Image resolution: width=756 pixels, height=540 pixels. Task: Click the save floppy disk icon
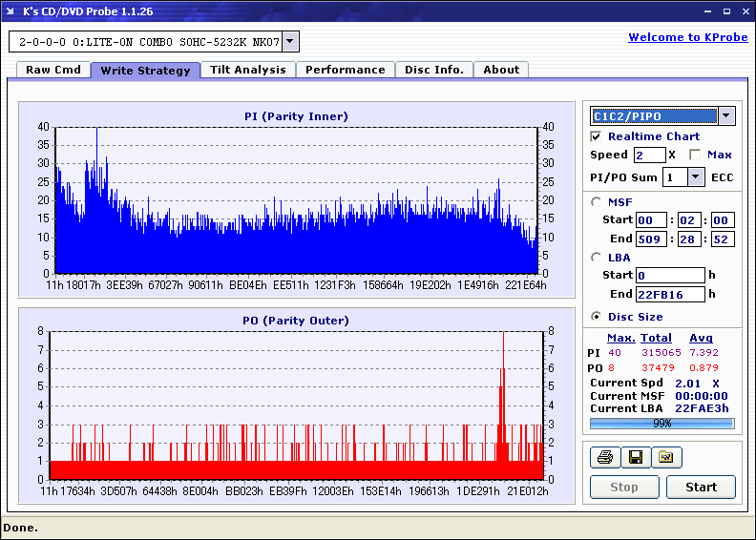[x=635, y=458]
